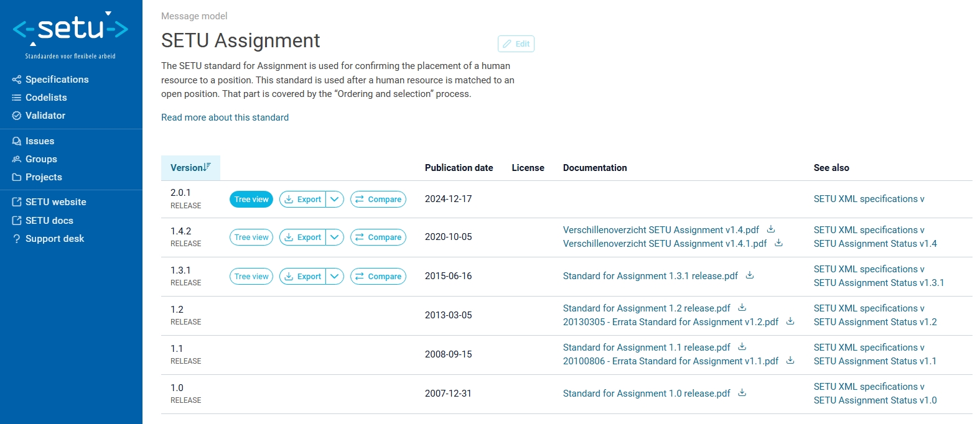The image size is (980, 424).
Task: Download Verschillenoverzicht SETU Assignment v1.4.pdf icon
Action: [x=771, y=229]
